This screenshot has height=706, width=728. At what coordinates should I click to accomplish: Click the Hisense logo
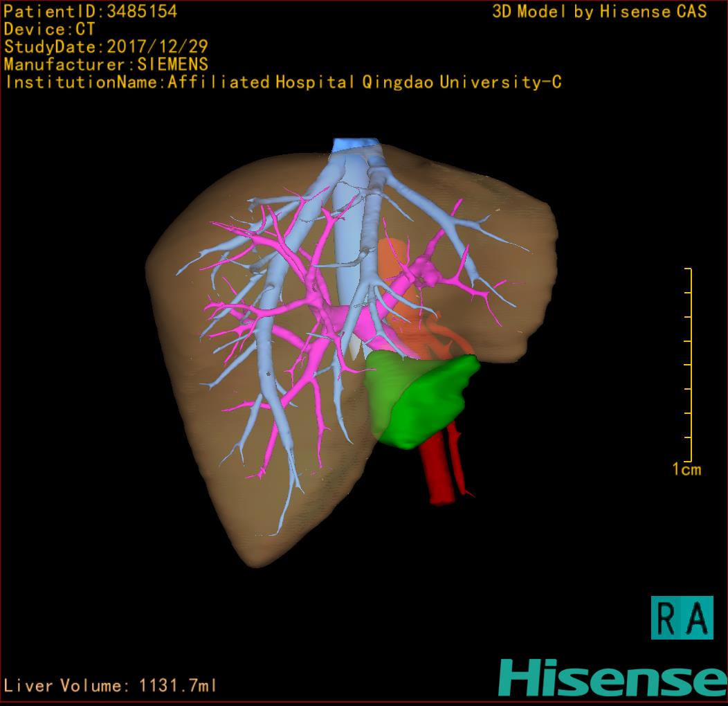613,678
